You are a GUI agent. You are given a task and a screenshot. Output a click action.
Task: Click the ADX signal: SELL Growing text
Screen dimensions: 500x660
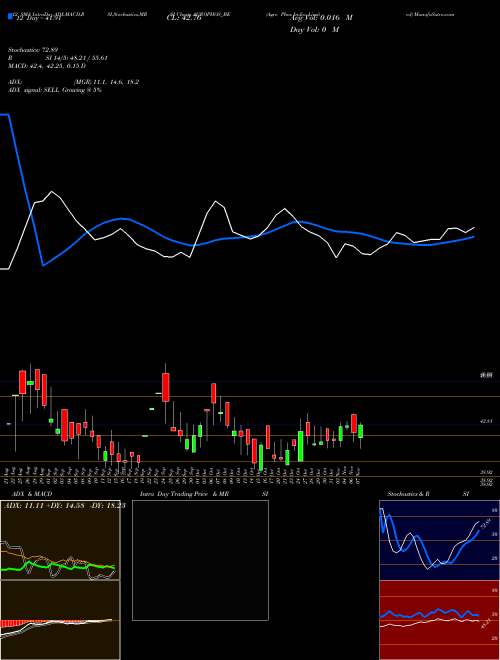(55, 90)
